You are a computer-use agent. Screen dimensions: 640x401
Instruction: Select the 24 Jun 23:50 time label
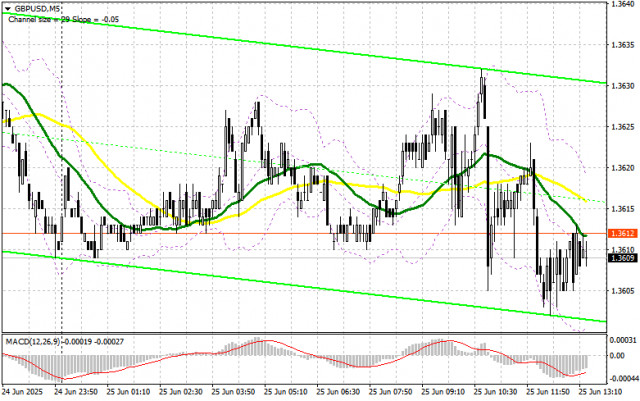click(76, 392)
